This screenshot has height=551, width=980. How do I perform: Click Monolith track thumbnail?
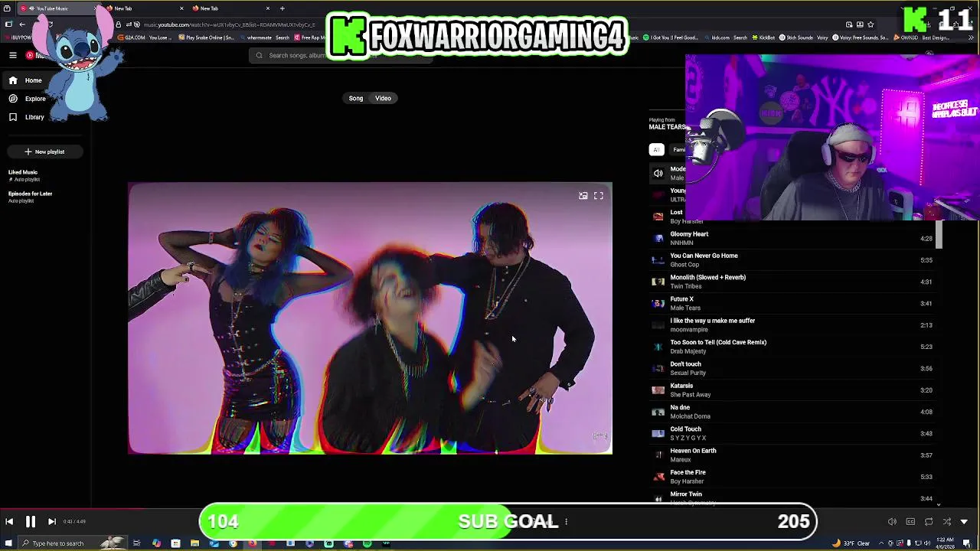(x=658, y=282)
